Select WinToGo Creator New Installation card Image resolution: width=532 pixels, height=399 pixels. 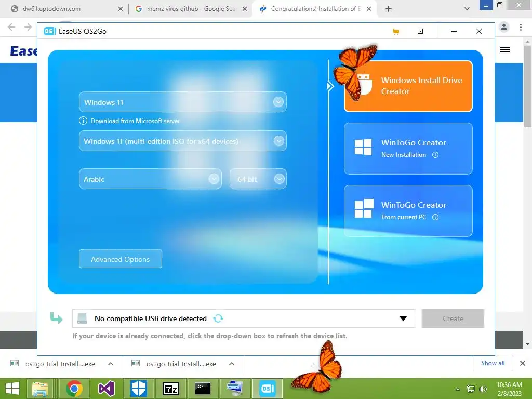tap(408, 149)
